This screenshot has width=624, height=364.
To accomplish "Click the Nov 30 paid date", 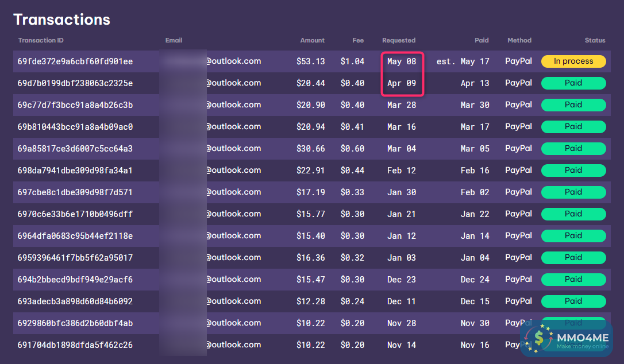I will pyautogui.click(x=475, y=323).
